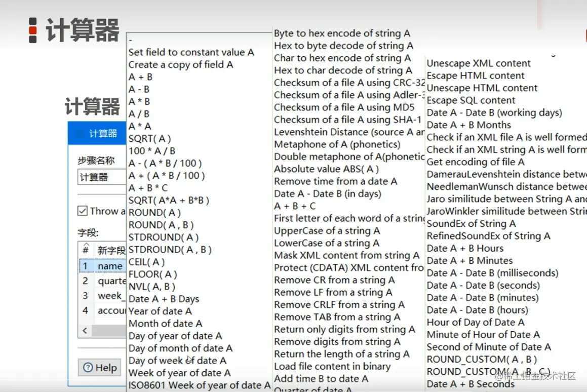This screenshot has height=392, width=587.
Task: Select 'Absolute value ABS( A )'
Action: pyautogui.click(x=327, y=169)
